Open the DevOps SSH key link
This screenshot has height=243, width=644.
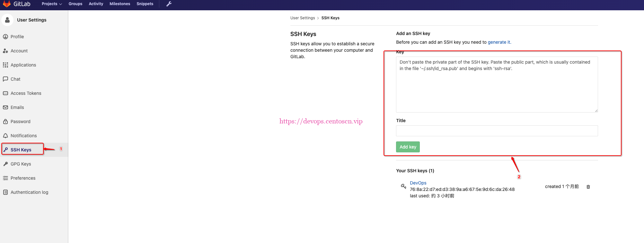[x=418, y=183]
